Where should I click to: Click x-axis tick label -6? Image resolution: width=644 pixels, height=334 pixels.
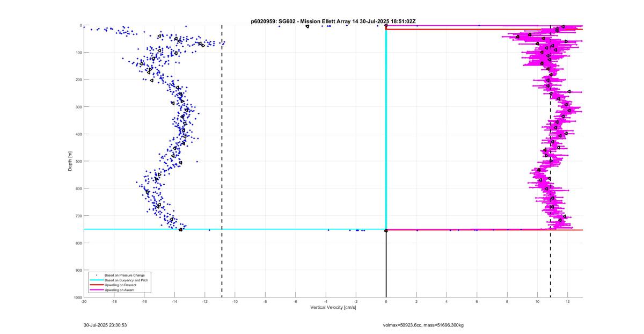click(x=295, y=301)
